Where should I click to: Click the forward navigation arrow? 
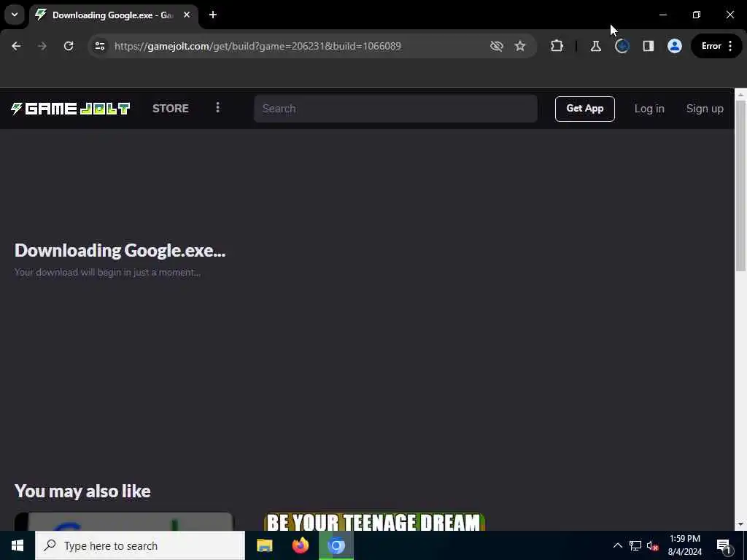[x=42, y=46]
